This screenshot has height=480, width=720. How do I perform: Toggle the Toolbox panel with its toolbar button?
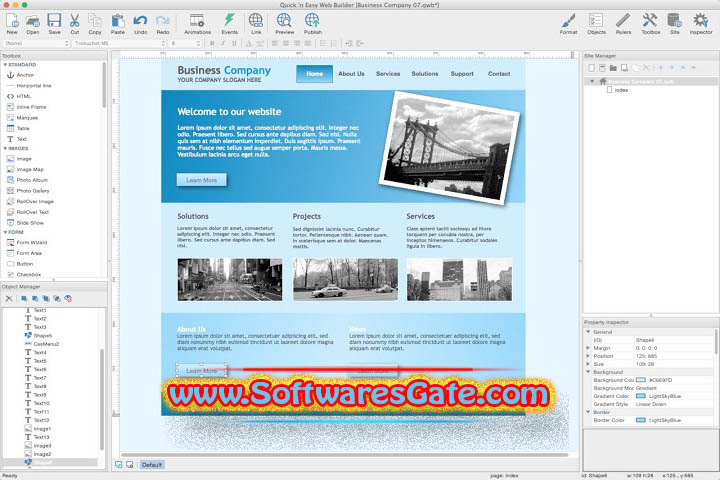click(650, 23)
